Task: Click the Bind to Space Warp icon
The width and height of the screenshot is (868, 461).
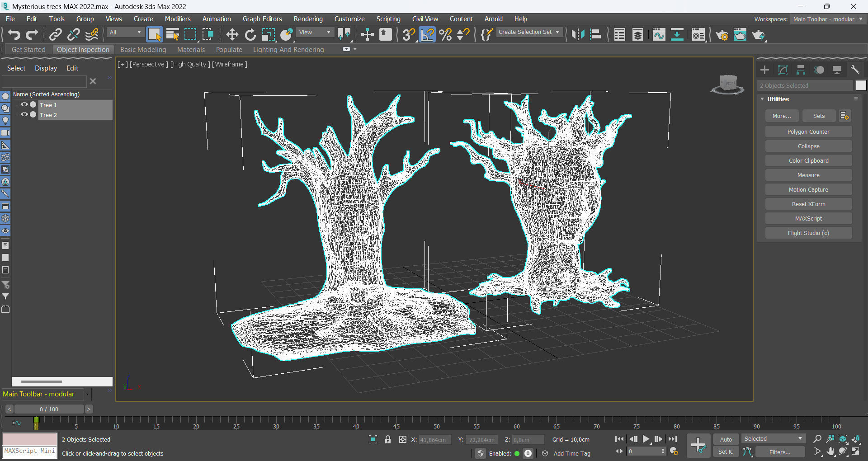Action: click(x=92, y=35)
